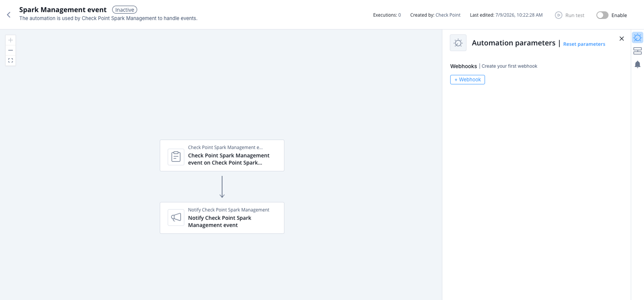This screenshot has width=644, height=300.
Task: Toggle the Enable switch on
Action: click(602, 15)
